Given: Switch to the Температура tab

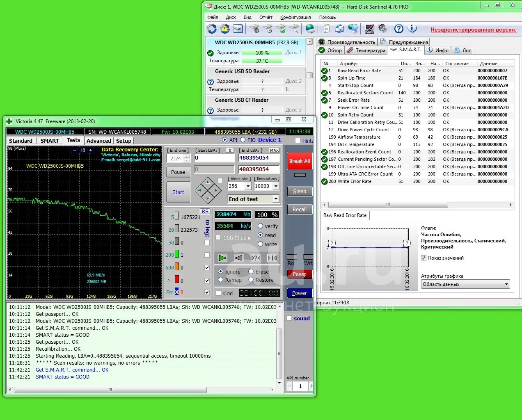Looking at the screenshot, I should [366, 50].
